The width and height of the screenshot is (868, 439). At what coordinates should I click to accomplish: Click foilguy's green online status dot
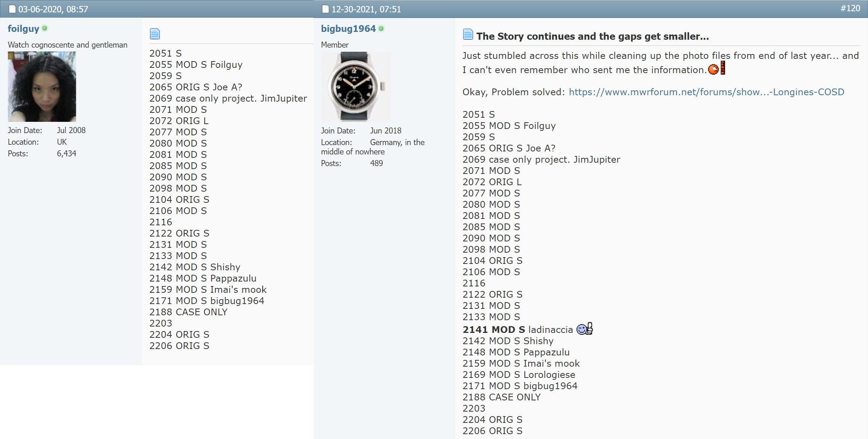click(x=45, y=28)
